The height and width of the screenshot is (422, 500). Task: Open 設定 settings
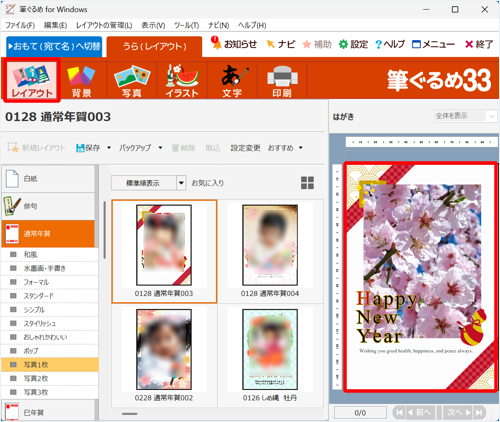(353, 44)
